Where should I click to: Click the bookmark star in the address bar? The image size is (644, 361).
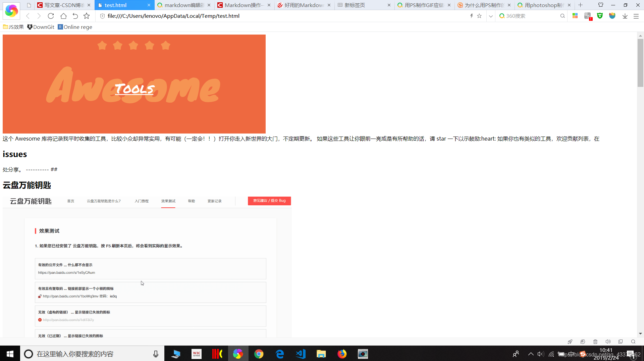pyautogui.click(x=479, y=16)
